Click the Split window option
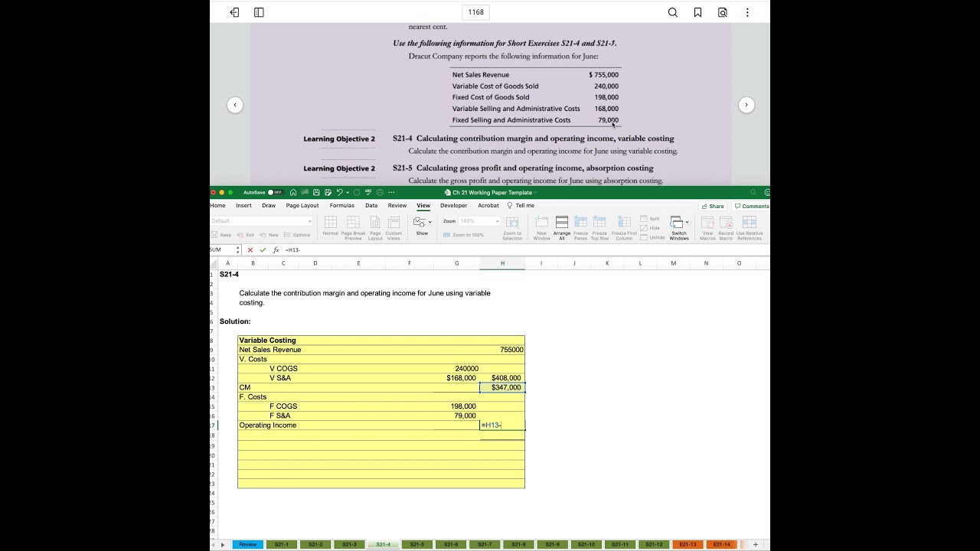 (x=650, y=219)
